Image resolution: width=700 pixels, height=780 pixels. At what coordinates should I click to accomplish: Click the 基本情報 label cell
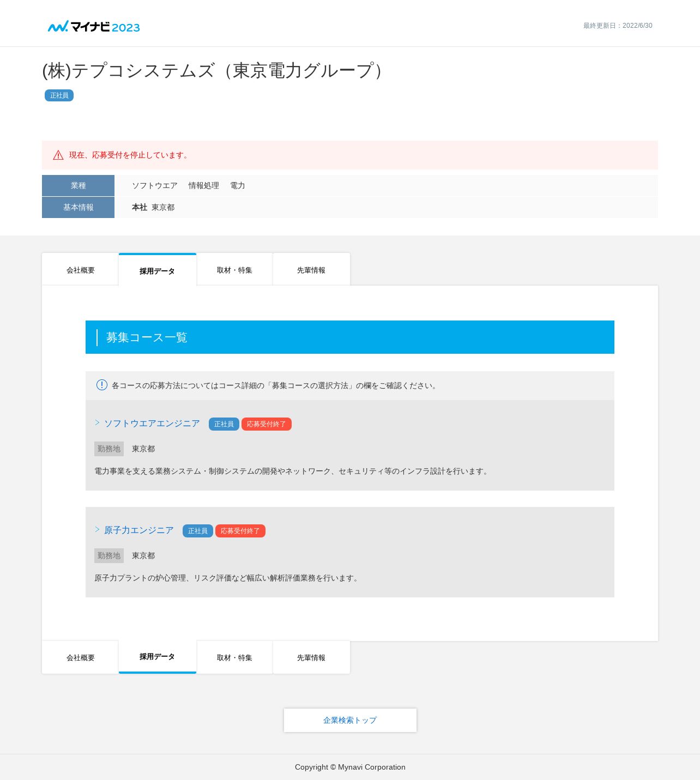click(x=78, y=207)
